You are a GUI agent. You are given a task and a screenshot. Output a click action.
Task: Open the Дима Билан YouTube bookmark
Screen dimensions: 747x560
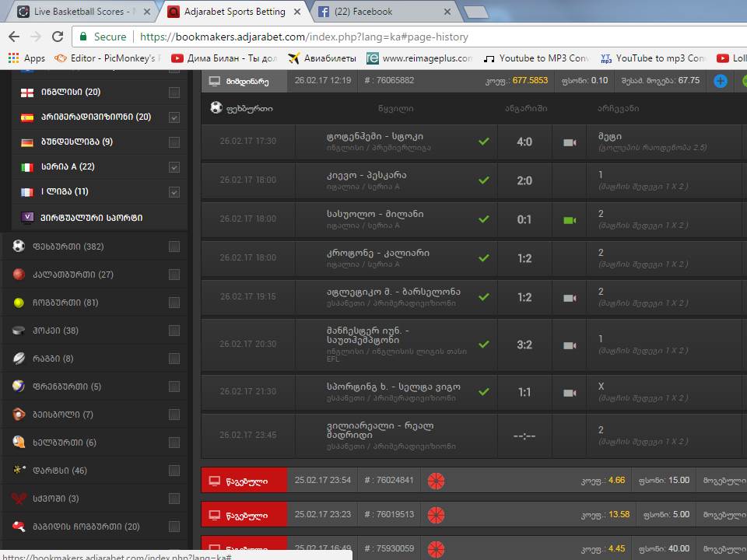click(x=224, y=58)
